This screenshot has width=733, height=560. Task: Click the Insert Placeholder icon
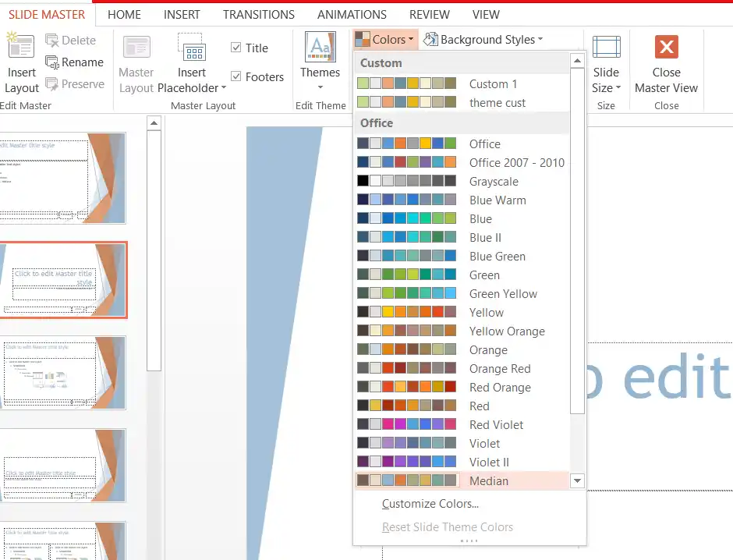190,48
